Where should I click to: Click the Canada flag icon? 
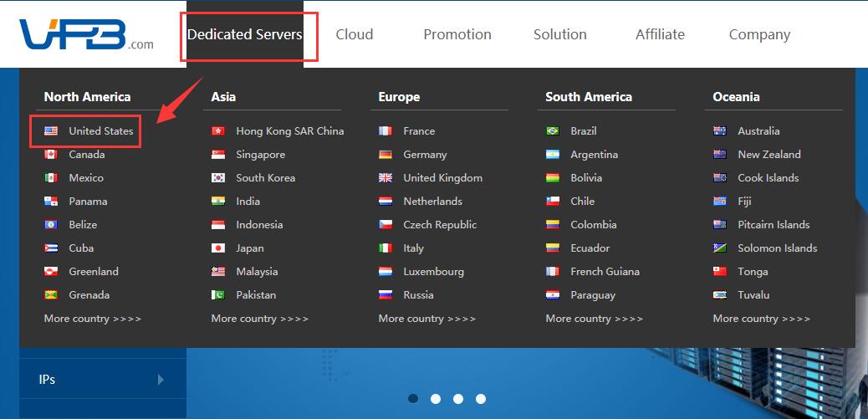[x=51, y=155]
